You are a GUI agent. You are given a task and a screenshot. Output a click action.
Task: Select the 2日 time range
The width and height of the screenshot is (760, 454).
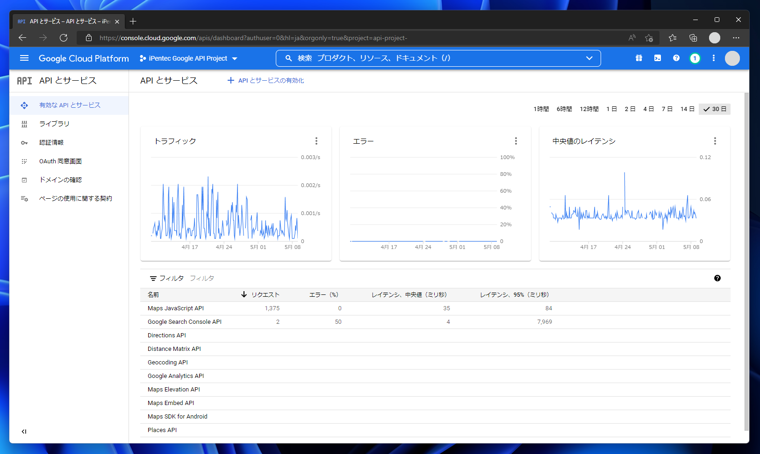click(630, 109)
